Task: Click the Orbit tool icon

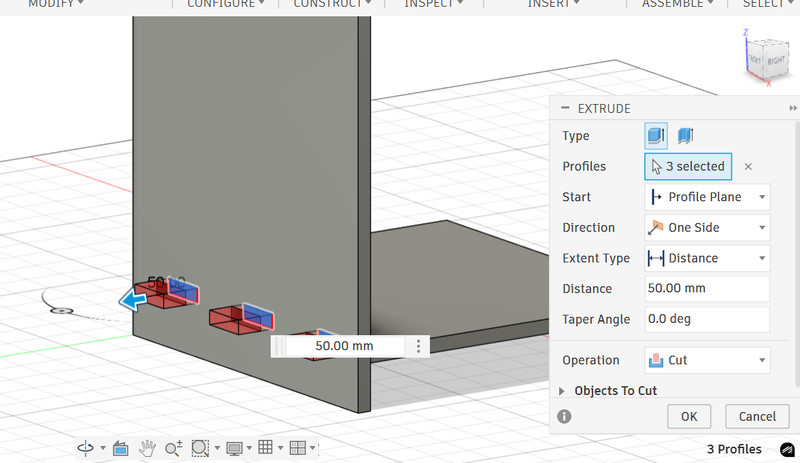Action: [x=85, y=448]
